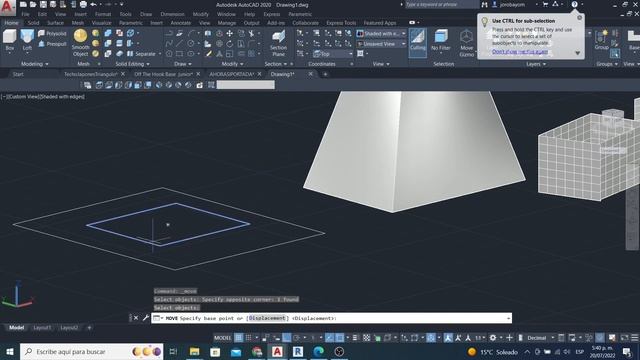Expand the Solid Editing panel
The height and width of the screenshot is (360, 640).
132,64
